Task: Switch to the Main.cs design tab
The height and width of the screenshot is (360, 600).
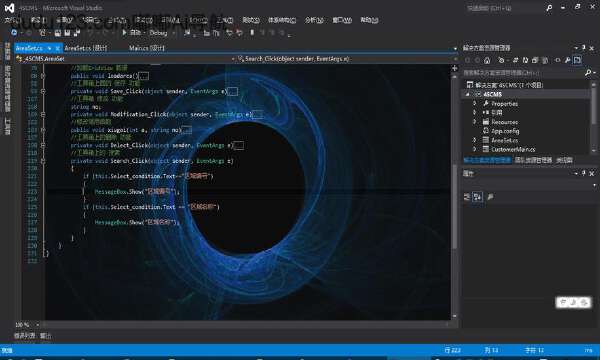Action: coord(147,48)
